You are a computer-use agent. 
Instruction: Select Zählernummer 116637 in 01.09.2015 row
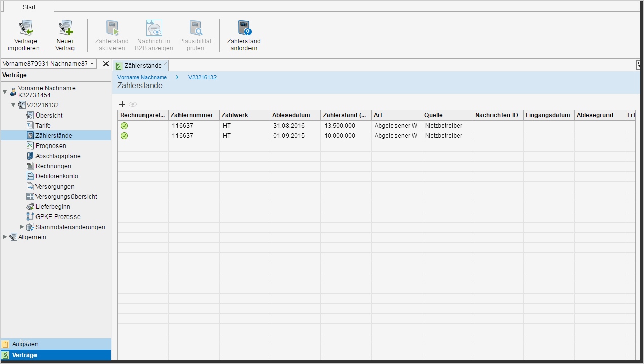[194, 136]
